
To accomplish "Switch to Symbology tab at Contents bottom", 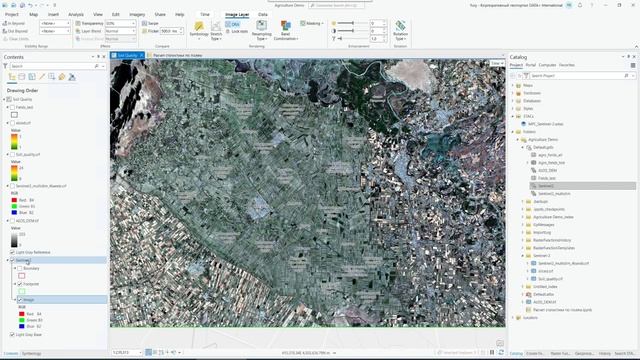I will click(31, 353).
